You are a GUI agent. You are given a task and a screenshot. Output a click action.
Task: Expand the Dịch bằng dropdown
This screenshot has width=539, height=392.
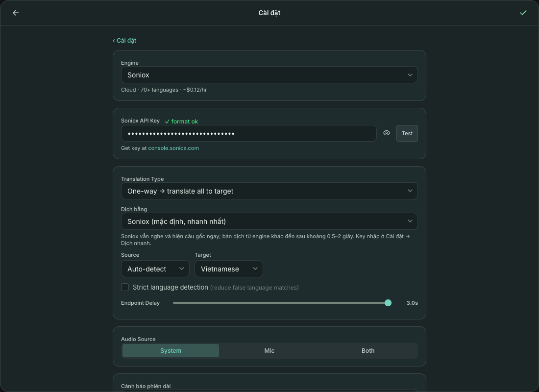coord(269,221)
